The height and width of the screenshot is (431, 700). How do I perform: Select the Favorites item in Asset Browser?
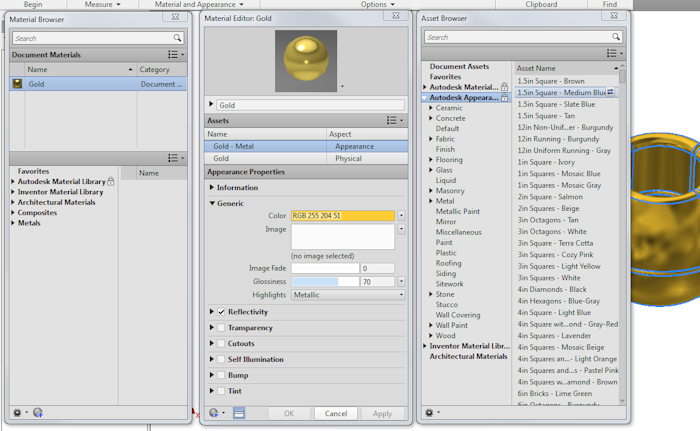pos(445,76)
